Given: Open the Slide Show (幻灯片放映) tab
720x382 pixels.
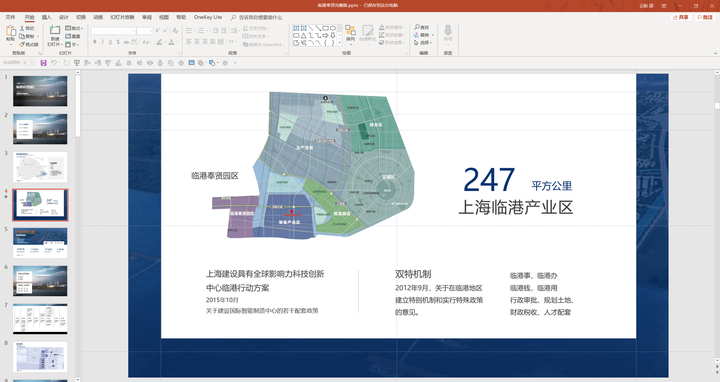Looking at the screenshot, I should [x=123, y=17].
